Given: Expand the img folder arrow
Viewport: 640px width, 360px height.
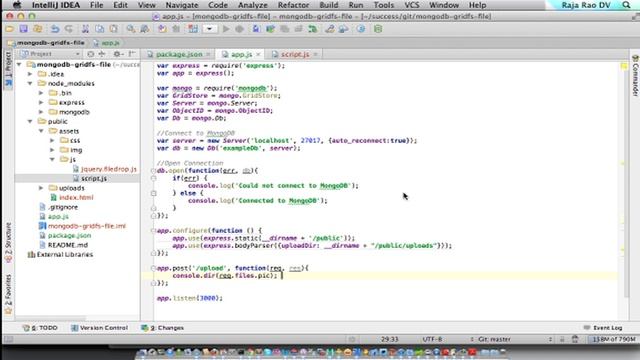Looking at the screenshot, I should pos(52,150).
